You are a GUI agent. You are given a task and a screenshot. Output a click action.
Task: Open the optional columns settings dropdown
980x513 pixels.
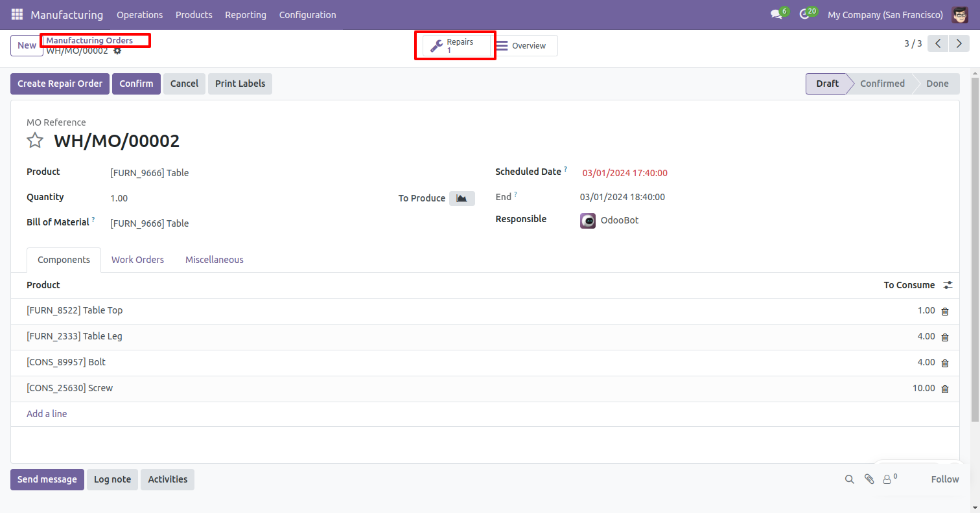coord(948,285)
